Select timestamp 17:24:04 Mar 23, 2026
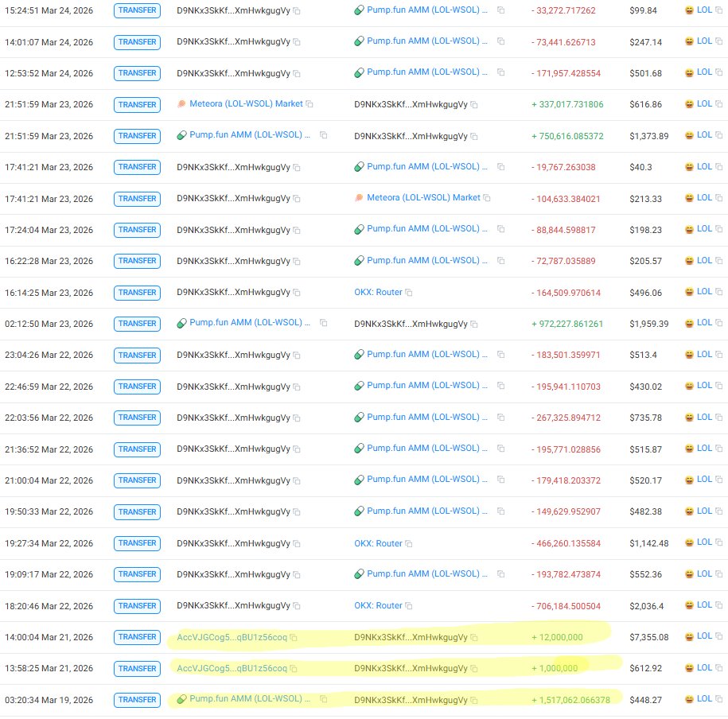 point(49,230)
